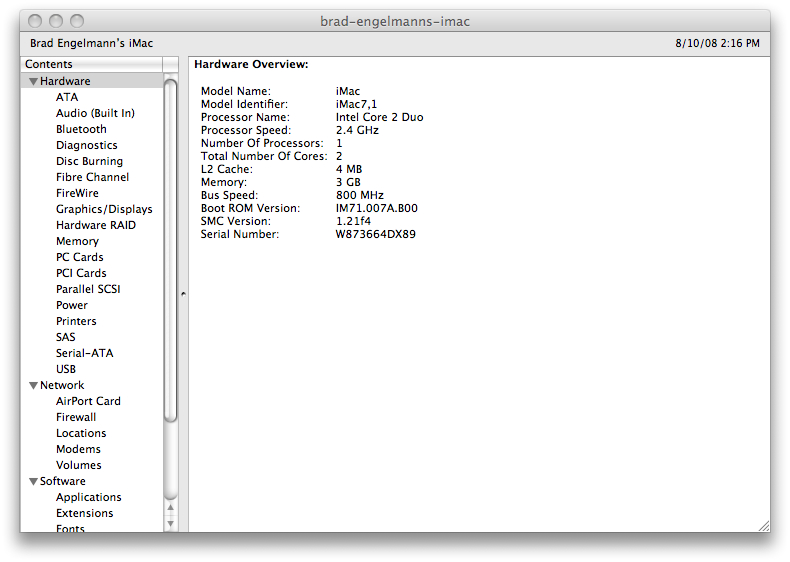The width and height of the screenshot is (790, 562).
Task: Select the Network category row
Action: coord(92,386)
